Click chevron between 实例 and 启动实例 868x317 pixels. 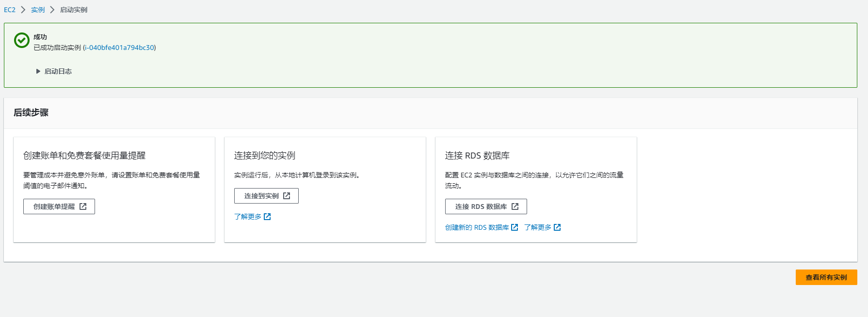pyautogui.click(x=52, y=10)
